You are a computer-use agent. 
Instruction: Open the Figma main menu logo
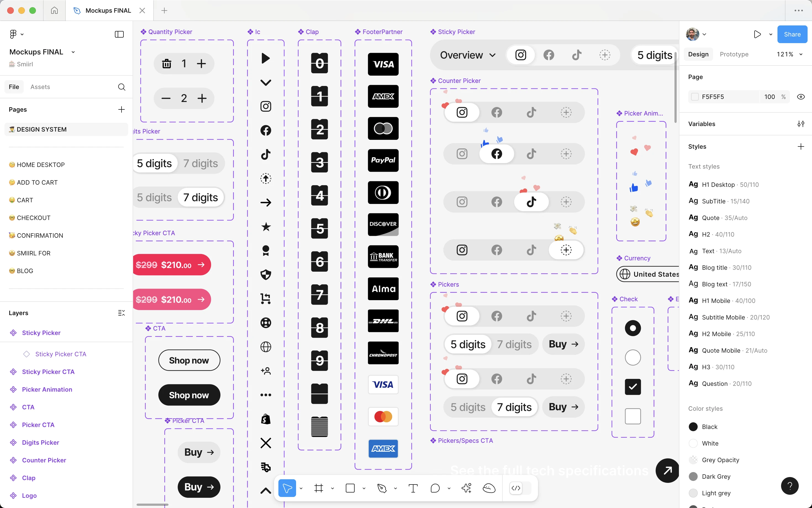13,34
